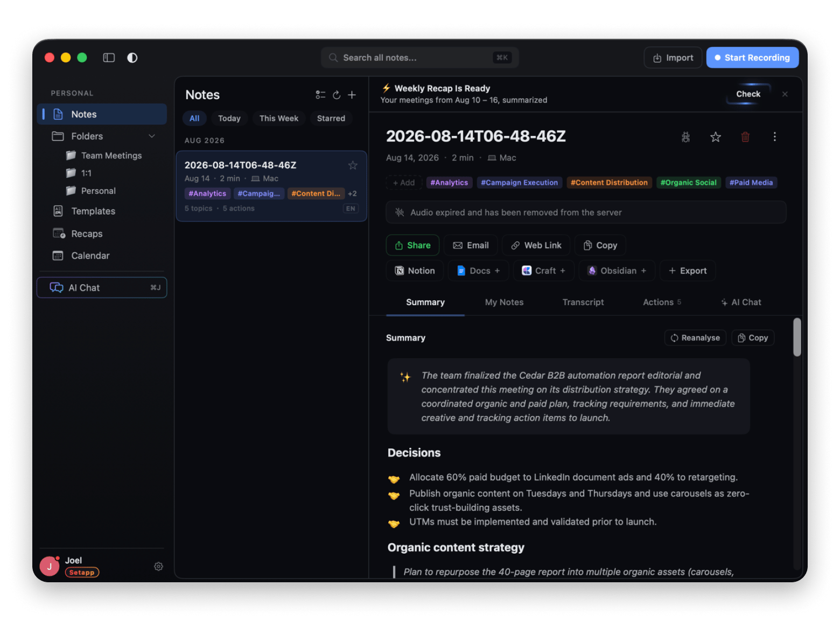840x621 pixels.
Task: Switch to the Transcript tab
Action: pos(583,302)
